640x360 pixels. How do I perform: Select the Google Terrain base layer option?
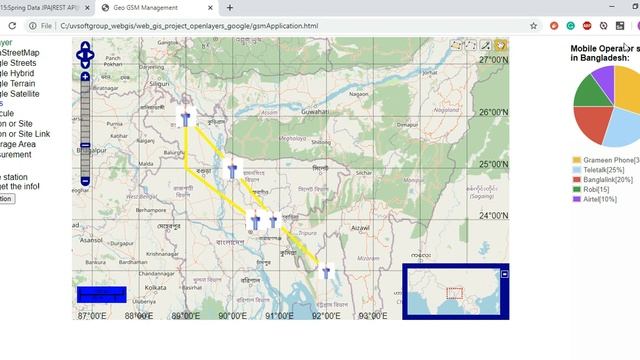(x=18, y=83)
